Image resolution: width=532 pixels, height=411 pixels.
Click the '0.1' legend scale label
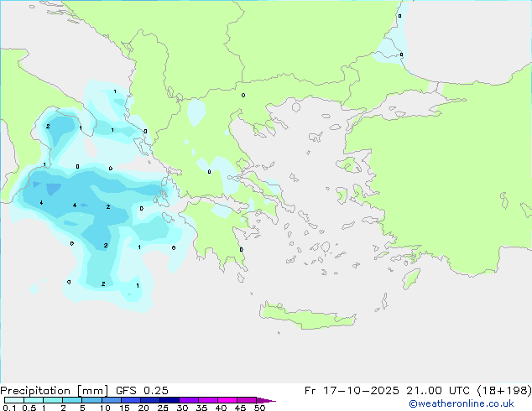(9, 408)
